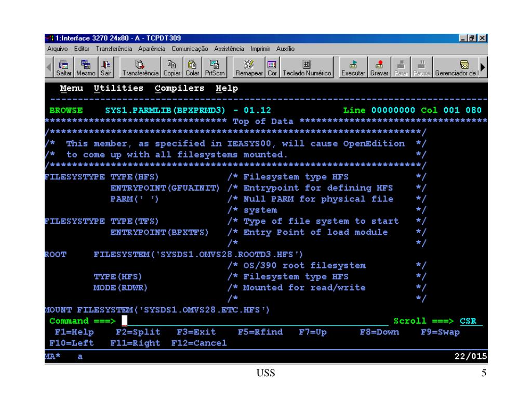This screenshot has height=399, width=532.
Task: Open the Arquivo menu
Action: (x=57, y=49)
